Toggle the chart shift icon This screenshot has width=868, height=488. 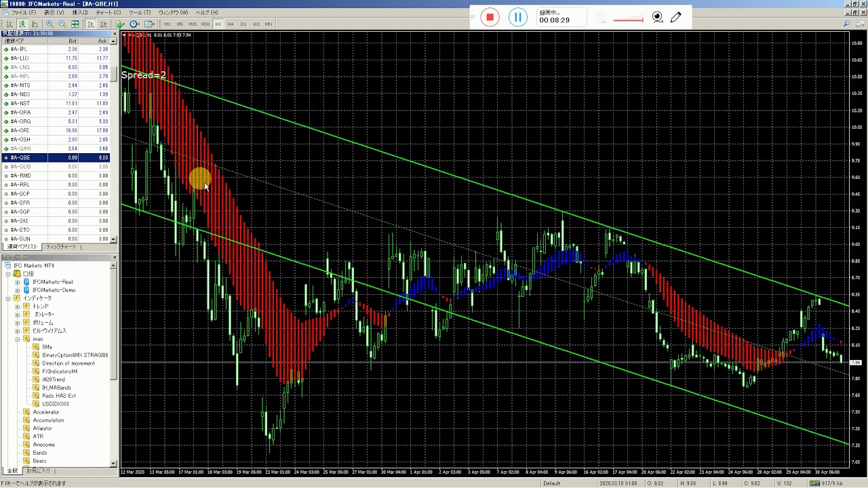coord(104,24)
